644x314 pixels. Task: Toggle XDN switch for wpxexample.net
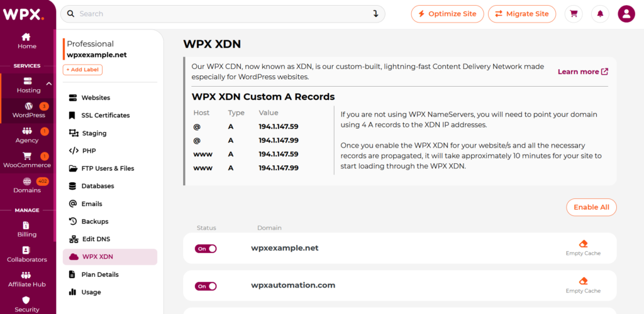[x=206, y=249]
